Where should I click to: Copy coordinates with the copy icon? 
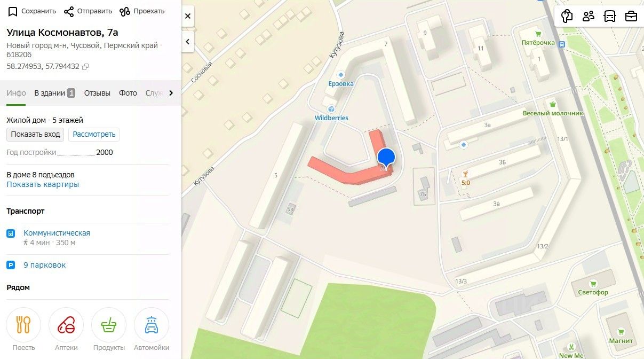click(85, 67)
